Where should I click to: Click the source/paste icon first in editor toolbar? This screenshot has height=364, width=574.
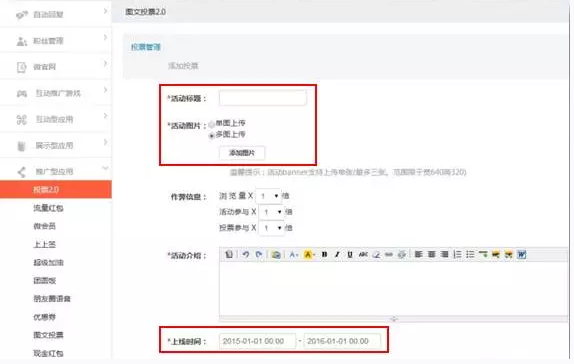(229, 254)
